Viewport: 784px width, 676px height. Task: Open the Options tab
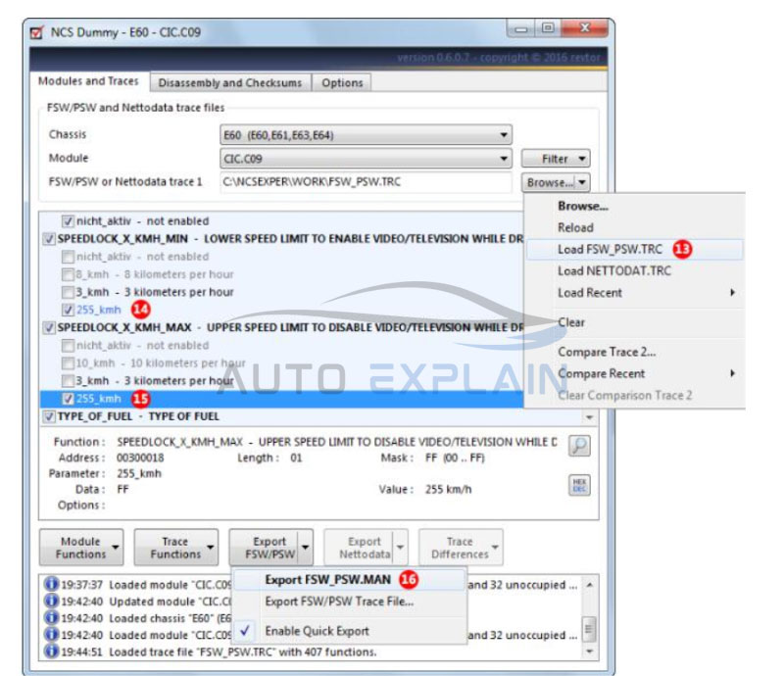[342, 83]
